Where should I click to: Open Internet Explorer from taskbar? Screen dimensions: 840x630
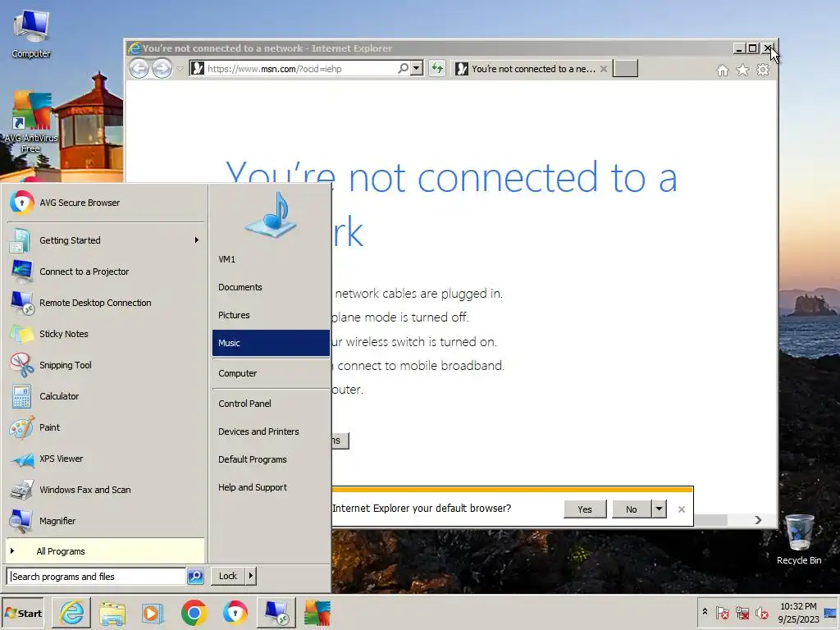(71, 613)
